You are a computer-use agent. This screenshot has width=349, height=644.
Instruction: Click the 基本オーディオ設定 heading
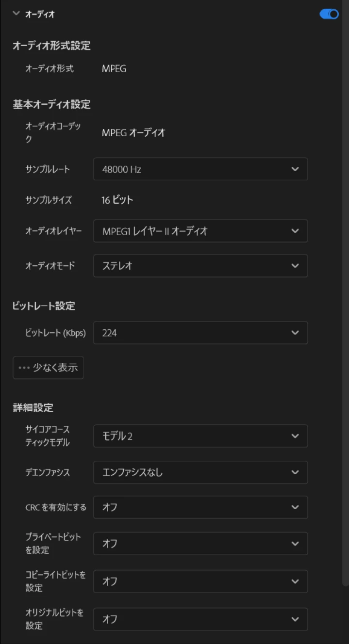point(51,104)
